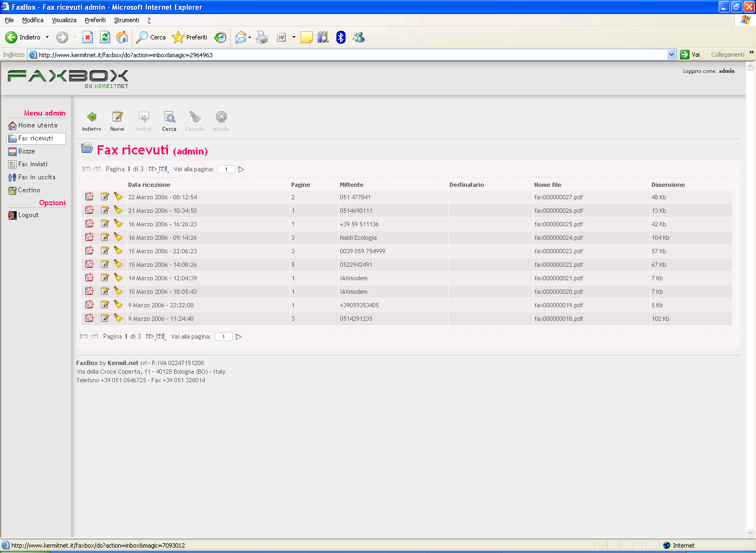Stop loading with IE stop button
Screen dimensions: 756x553
pos(87,37)
